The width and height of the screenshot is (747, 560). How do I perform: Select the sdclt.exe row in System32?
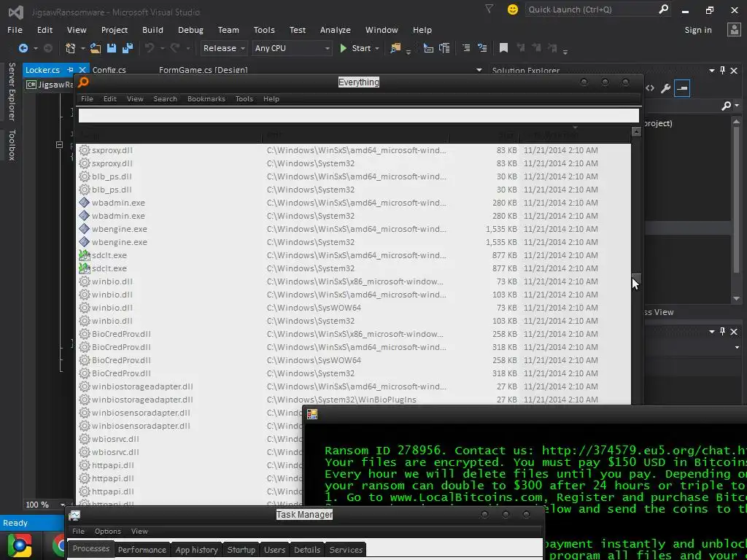pos(355,268)
